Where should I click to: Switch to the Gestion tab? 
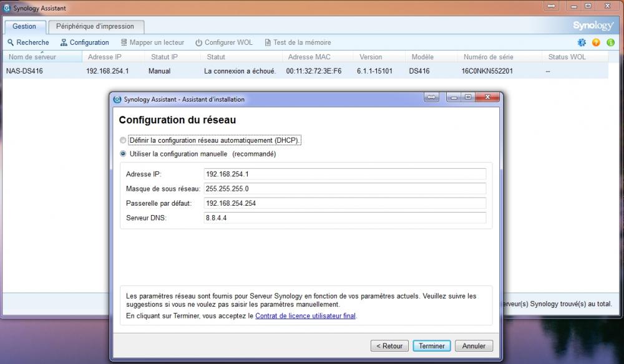(24, 26)
